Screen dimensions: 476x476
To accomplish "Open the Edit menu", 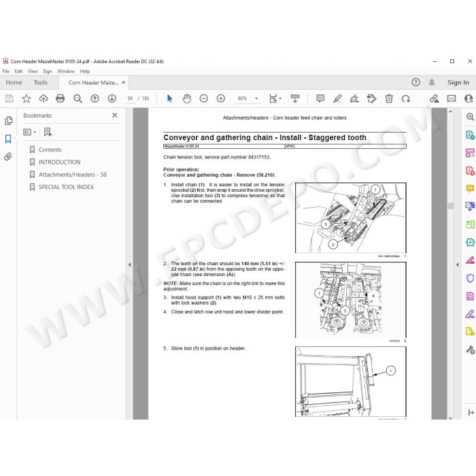I will tap(18, 71).
